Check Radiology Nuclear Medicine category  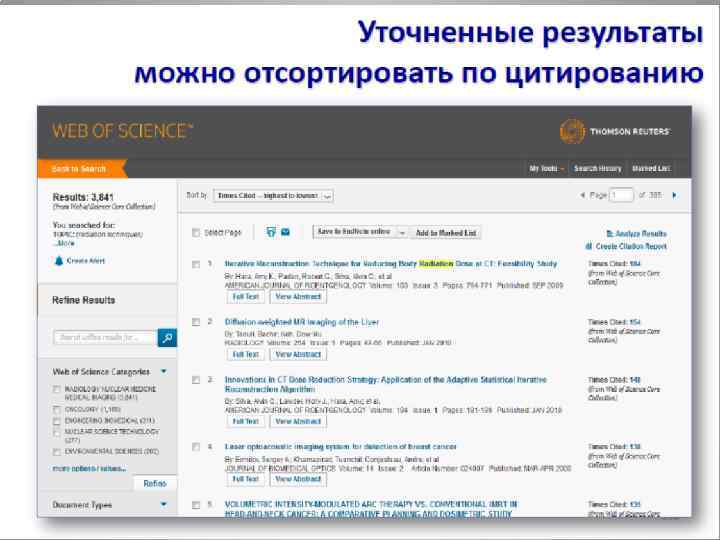point(57,389)
